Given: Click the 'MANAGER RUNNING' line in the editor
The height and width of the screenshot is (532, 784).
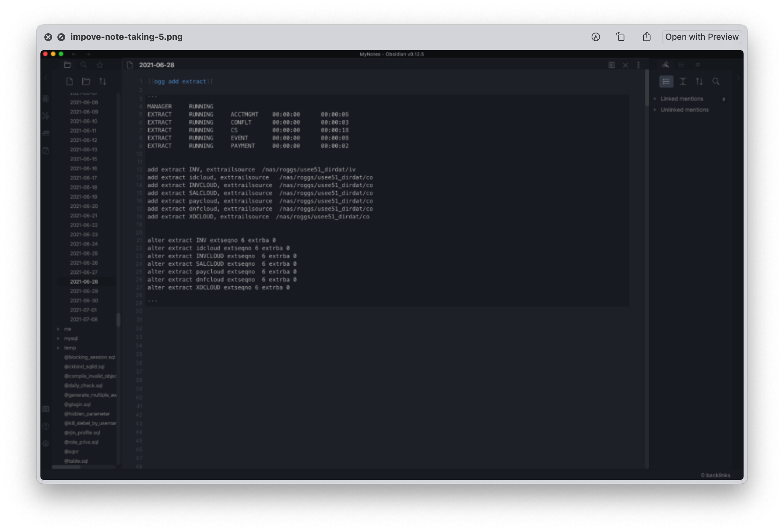Looking at the screenshot, I should 180,107.
